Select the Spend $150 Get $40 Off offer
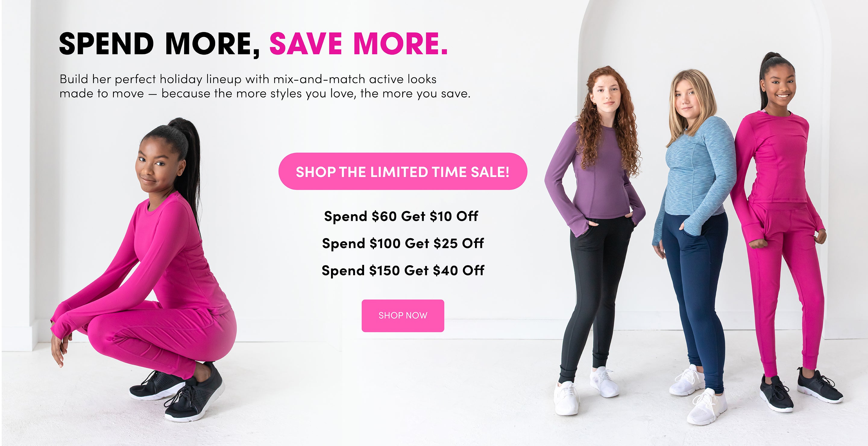 coord(403,271)
